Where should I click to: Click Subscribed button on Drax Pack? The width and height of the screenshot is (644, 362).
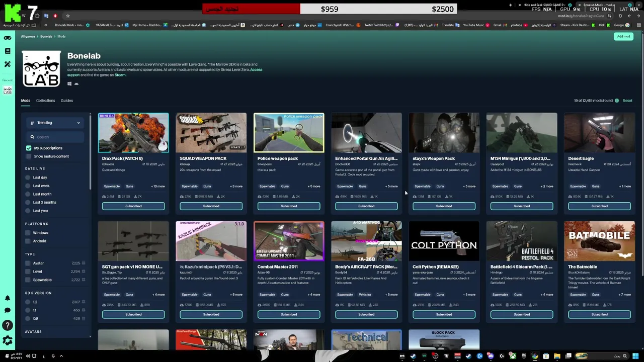133,206
